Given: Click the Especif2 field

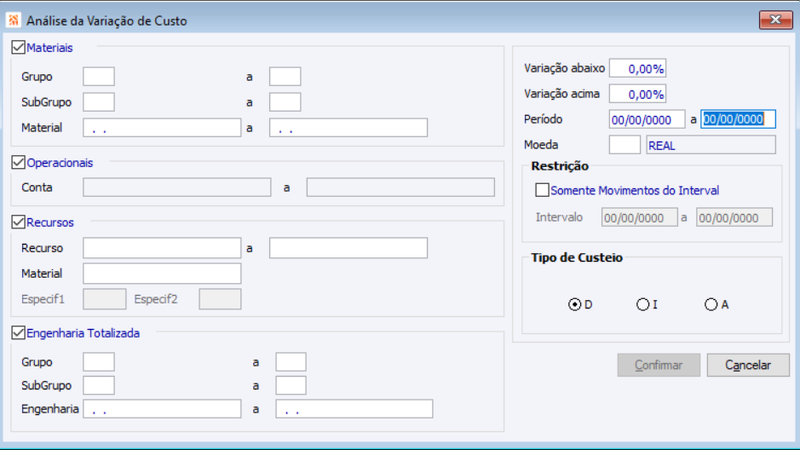Looking at the screenshot, I should click(x=220, y=299).
